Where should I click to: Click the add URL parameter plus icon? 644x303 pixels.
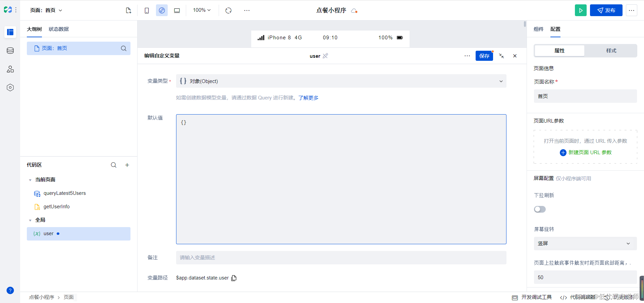click(563, 153)
